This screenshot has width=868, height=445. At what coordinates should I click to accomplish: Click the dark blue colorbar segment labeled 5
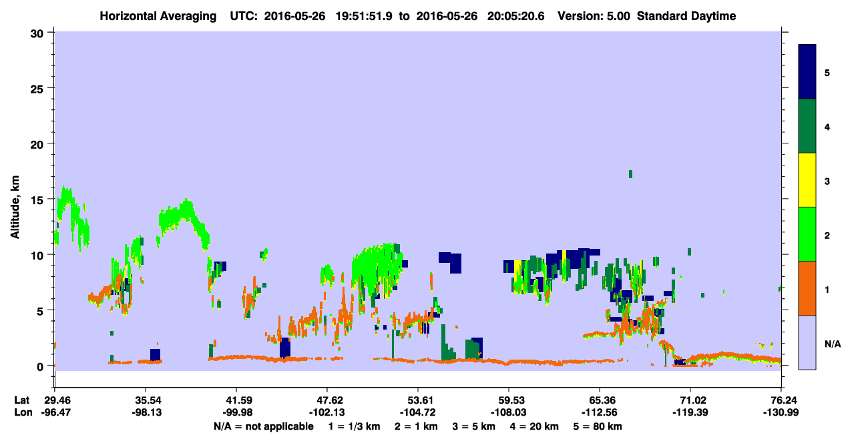pyautogui.click(x=807, y=72)
